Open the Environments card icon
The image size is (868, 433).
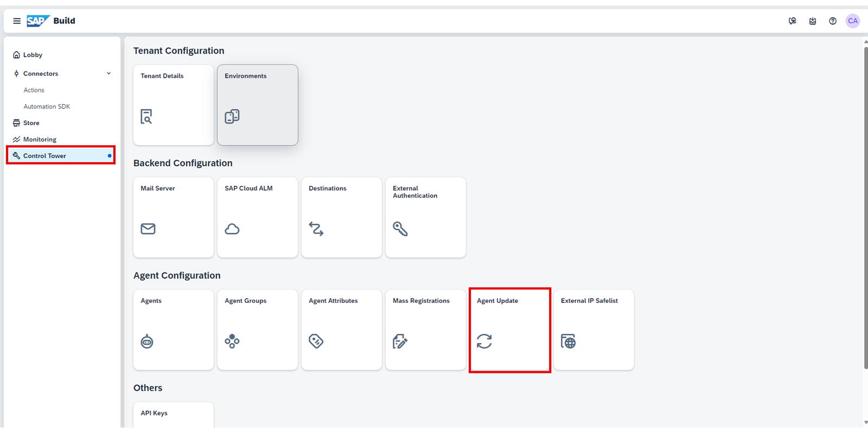pos(232,117)
